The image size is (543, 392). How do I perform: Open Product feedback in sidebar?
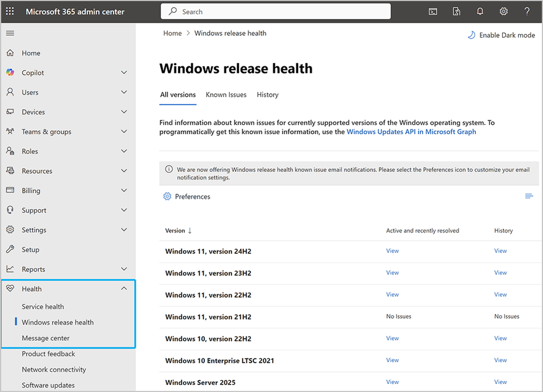[x=48, y=353]
